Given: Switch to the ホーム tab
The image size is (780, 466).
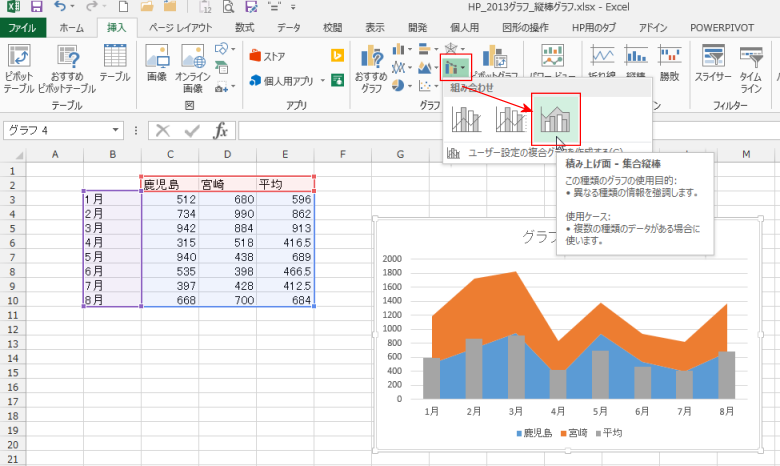Looking at the screenshot, I should (71, 28).
